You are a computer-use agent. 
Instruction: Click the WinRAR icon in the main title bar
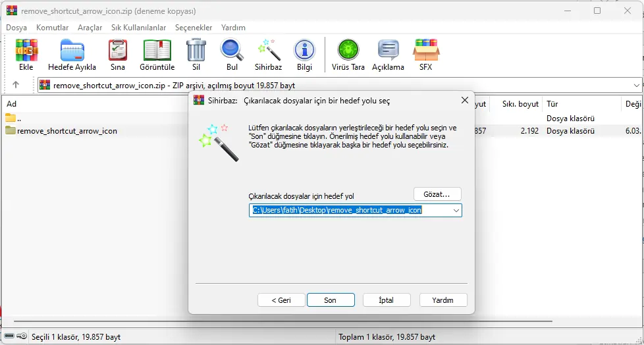pyautogui.click(x=12, y=11)
